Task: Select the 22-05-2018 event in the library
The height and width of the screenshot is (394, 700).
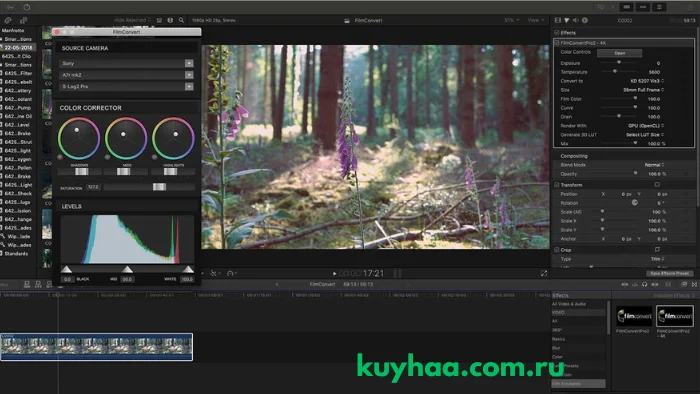Action: pos(18,48)
